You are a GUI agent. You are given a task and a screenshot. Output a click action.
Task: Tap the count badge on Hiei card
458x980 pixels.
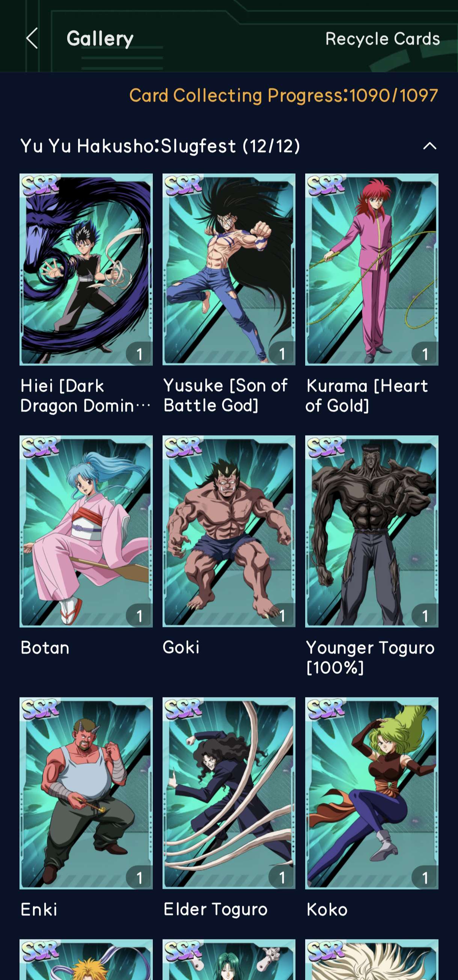(x=139, y=354)
